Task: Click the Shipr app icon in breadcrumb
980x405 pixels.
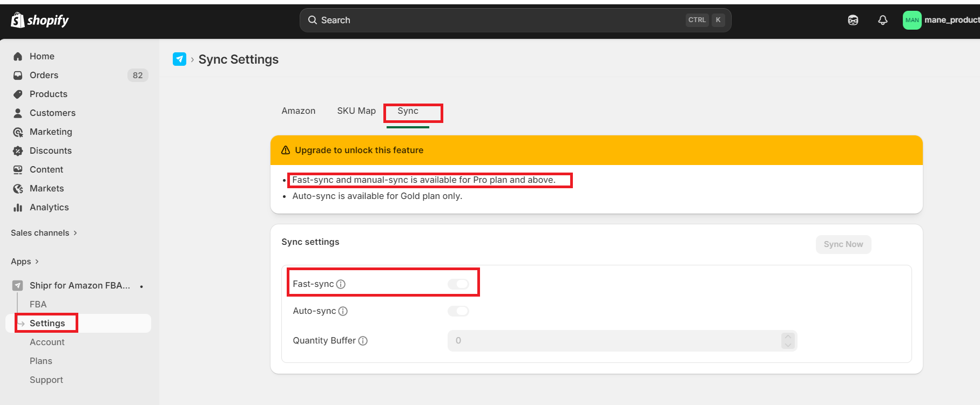Action: 179,59
